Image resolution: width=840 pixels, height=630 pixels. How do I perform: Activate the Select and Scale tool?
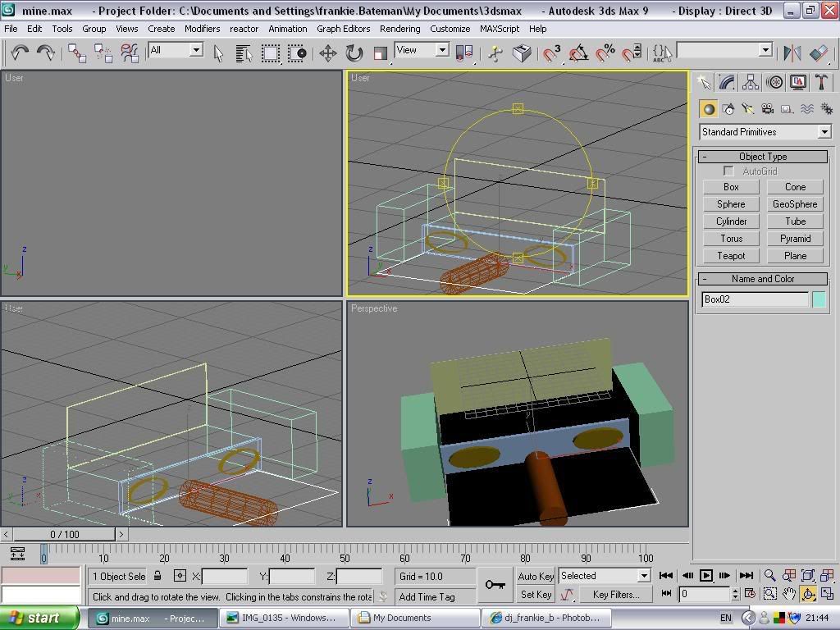[x=381, y=53]
